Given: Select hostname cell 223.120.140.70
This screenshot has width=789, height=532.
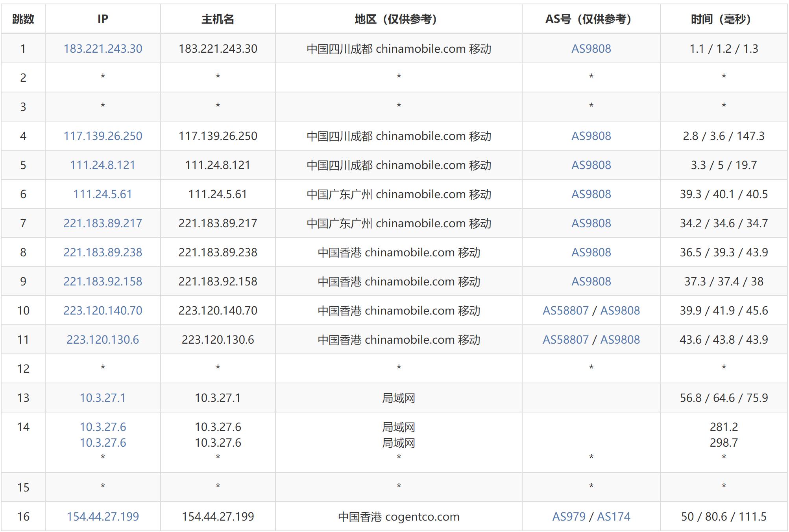Looking at the screenshot, I should [218, 311].
